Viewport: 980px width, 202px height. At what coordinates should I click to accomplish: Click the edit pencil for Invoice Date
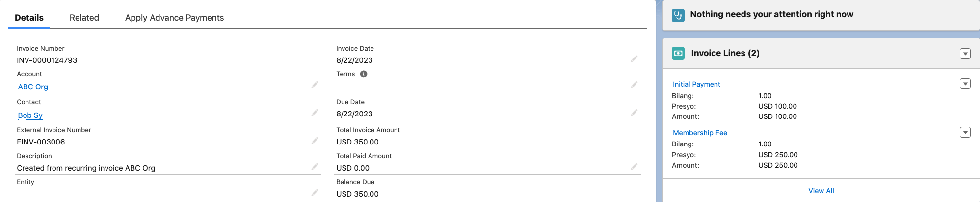pos(634,59)
